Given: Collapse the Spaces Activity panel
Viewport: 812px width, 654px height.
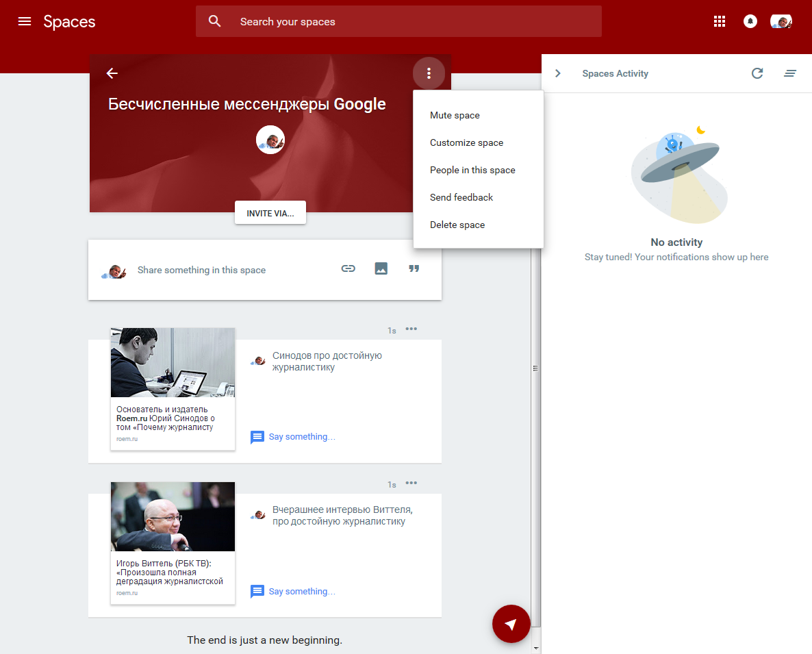Looking at the screenshot, I should tap(558, 73).
